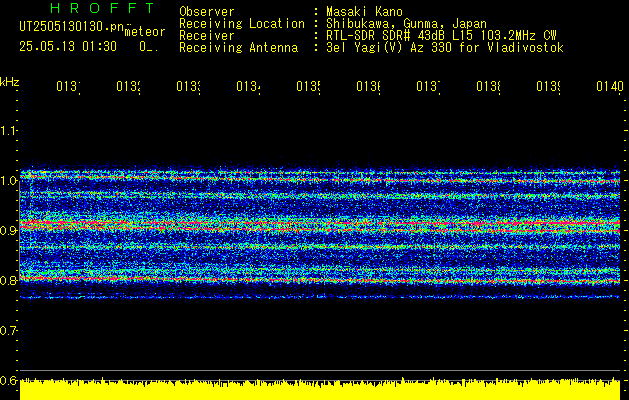Click the kHz axis unit label
629x400 pixels.
(9, 82)
